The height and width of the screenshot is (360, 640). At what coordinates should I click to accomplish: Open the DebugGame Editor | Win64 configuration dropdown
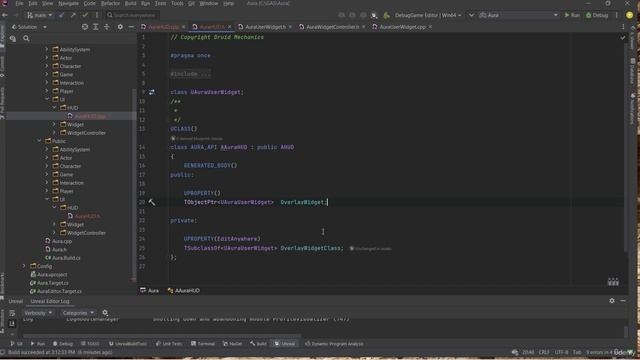click(x=428, y=15)
